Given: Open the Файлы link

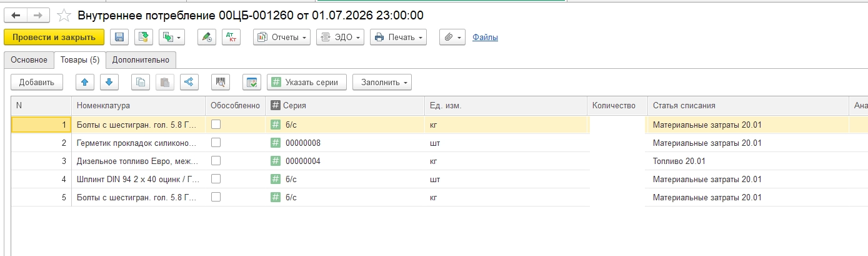Looking at the screenshot, I should pos(485,38).
